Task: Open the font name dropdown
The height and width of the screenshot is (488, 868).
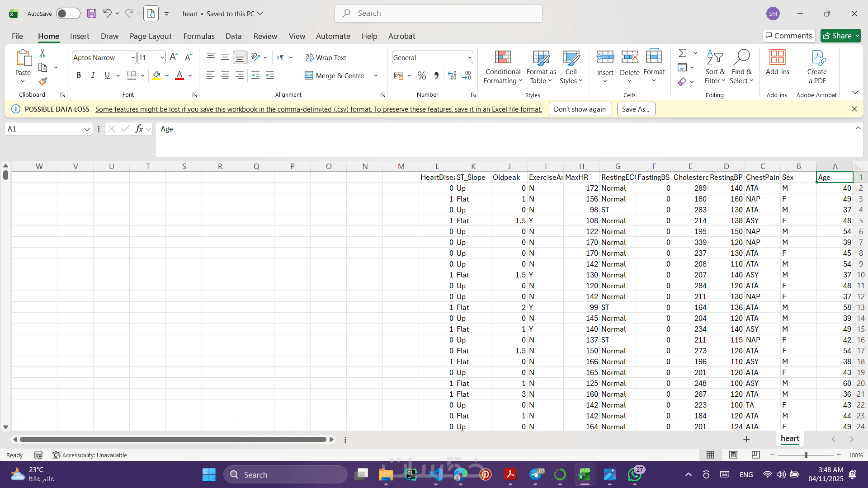Action: [132, 57]
